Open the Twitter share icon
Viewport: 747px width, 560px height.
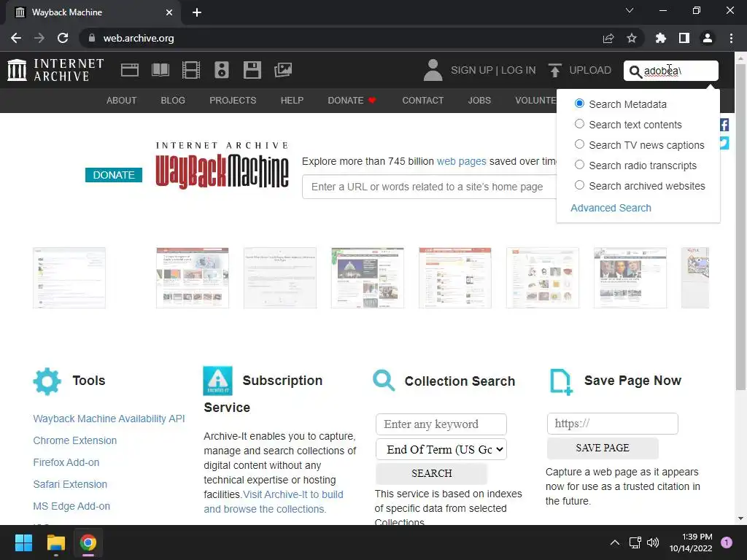coord(724,143)
